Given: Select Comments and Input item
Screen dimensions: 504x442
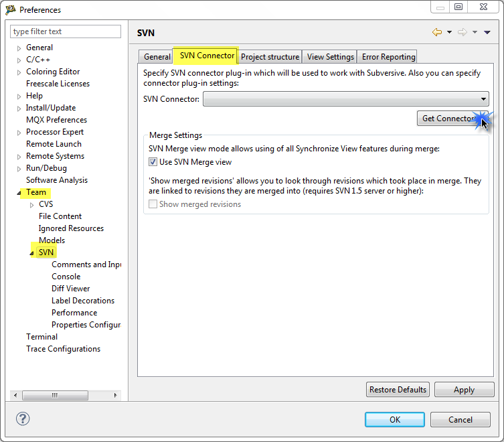Looking at the screenshot, I should pos(86,265).
